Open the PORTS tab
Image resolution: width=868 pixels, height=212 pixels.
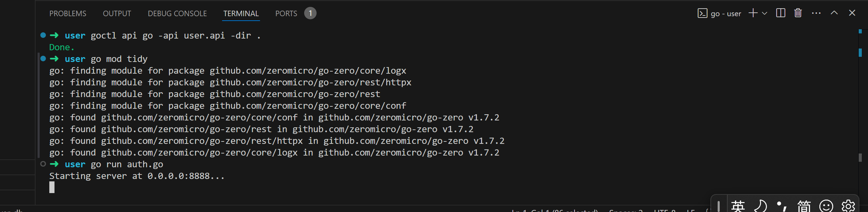(x=286, y=13)
